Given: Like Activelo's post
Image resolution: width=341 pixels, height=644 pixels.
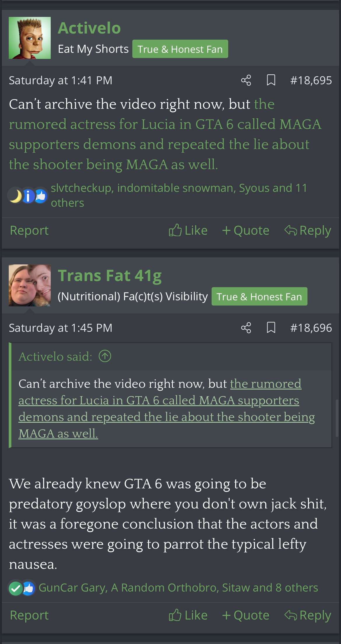Looking at the screenshot, I should pos(188,230).
